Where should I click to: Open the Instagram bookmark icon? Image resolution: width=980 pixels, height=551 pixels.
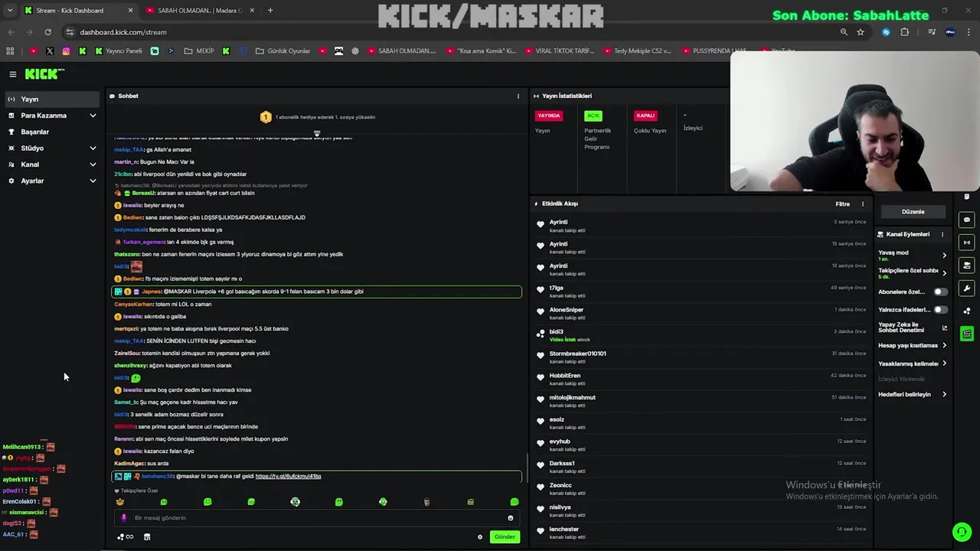tap(66, 51)
